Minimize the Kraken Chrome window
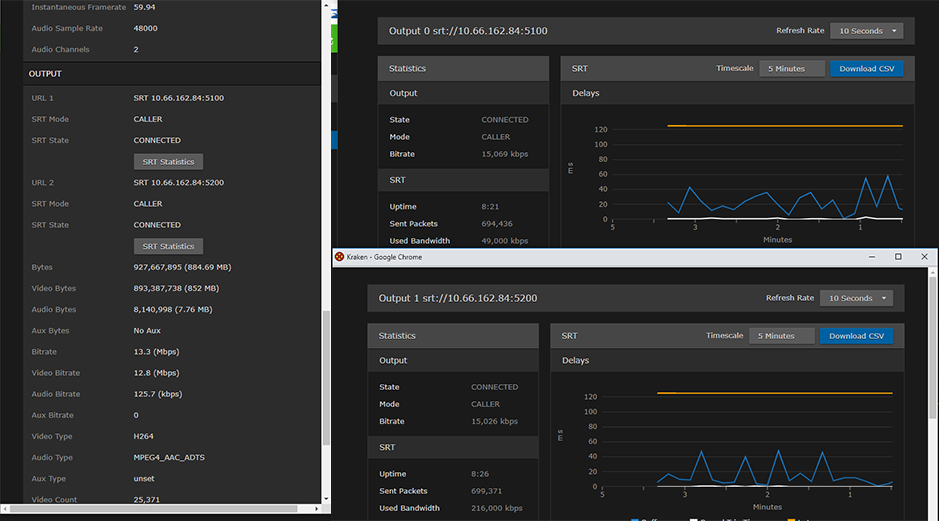This screenshot has width=939, height=521. [x=871, y=257]
